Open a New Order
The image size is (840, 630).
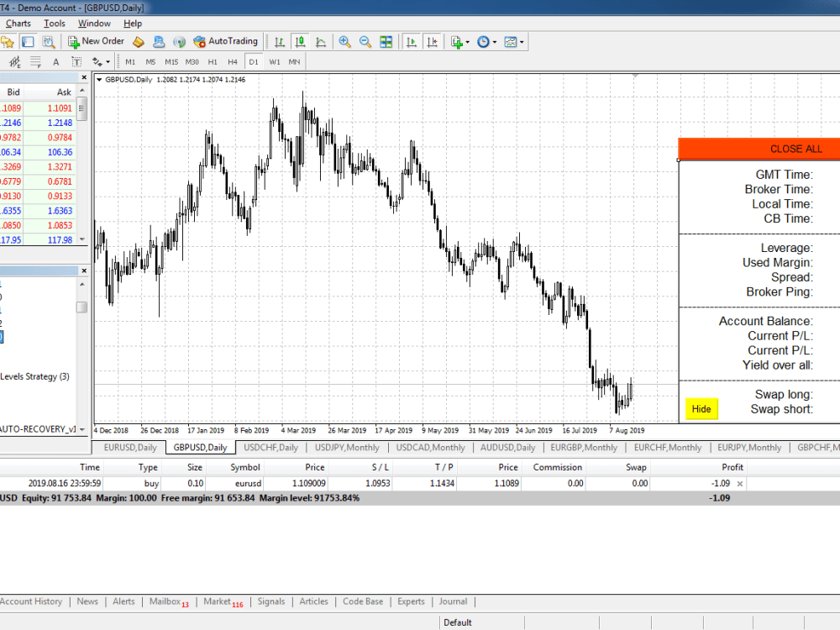click(x=96, y=41)
